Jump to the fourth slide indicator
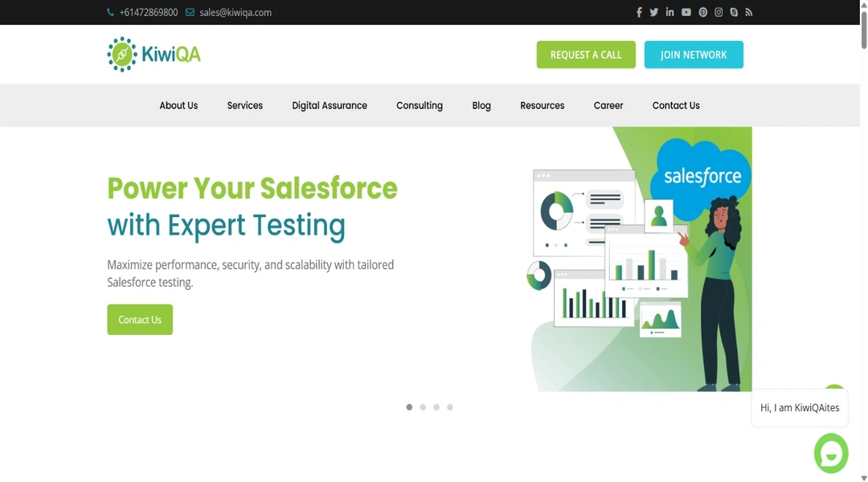 (450, 406)
